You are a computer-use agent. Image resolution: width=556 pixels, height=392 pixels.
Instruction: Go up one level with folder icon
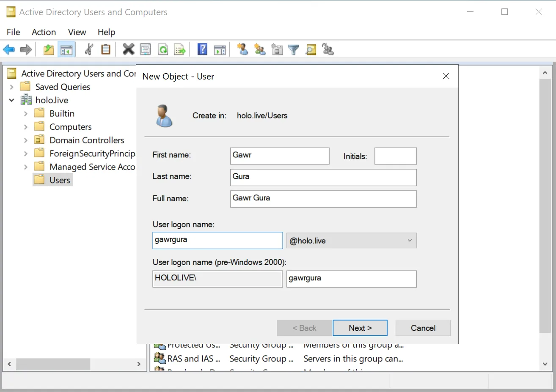[49, 49]
